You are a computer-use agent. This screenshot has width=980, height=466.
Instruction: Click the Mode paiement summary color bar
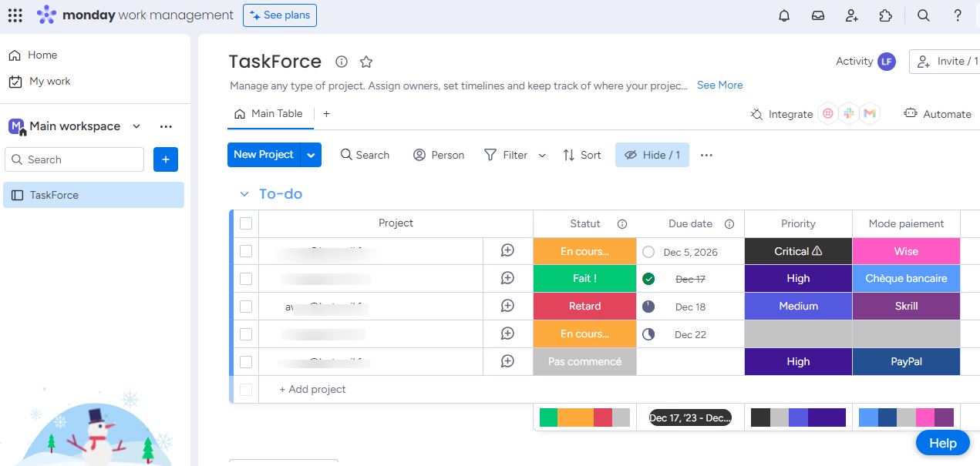pos(906,417)
